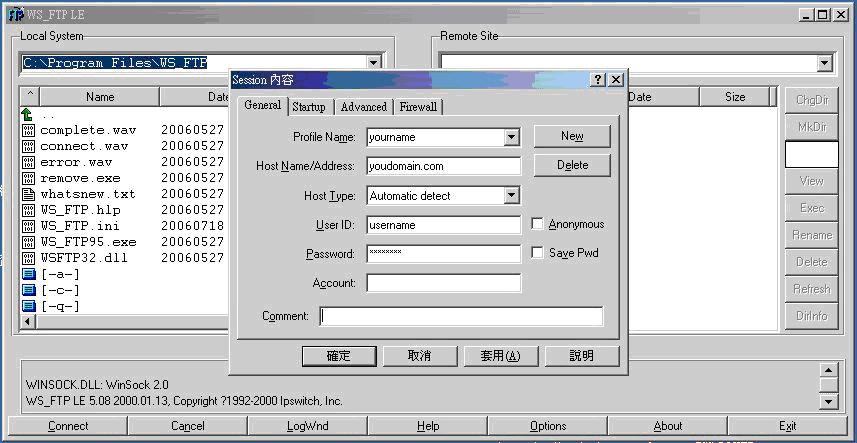Click the WS_FTP95.exe file icon
The image size is (857, 443).
pos(28,242)
